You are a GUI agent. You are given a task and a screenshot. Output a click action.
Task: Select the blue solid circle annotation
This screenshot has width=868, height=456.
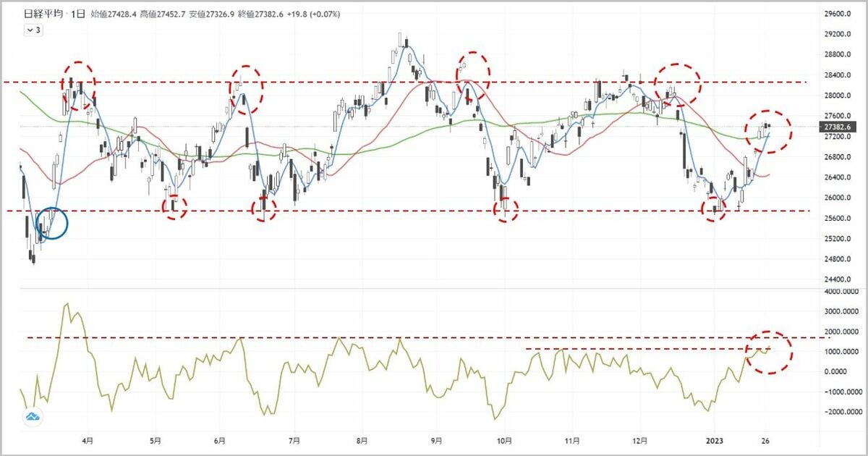click(x=51, y=223)
